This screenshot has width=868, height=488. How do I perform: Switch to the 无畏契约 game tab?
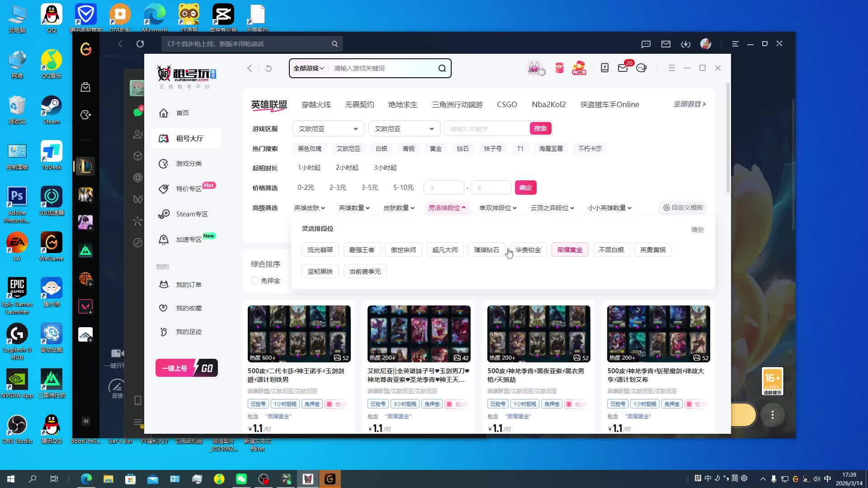point(359,104)
